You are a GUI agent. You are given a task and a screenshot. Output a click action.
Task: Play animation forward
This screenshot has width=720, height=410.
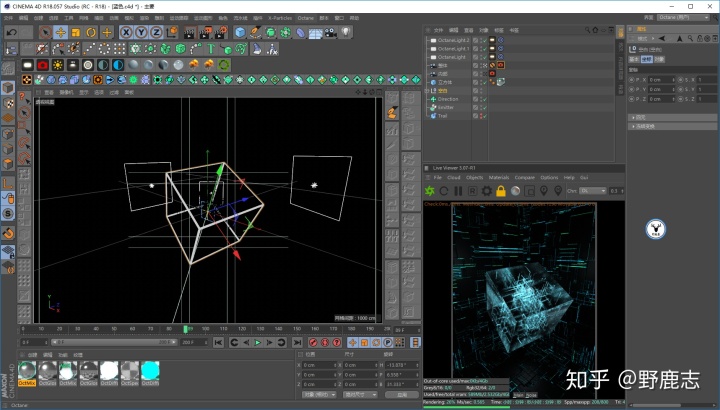click(x=258, y=343)
